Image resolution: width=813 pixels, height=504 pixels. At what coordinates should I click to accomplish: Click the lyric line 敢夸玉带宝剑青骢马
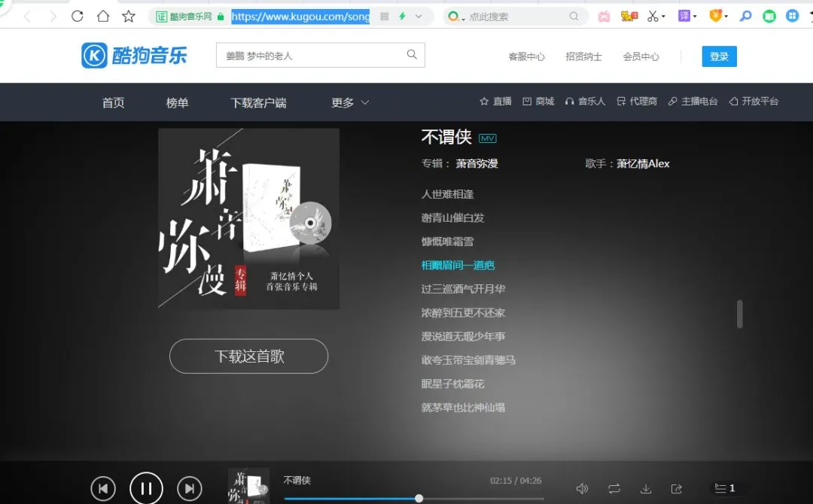tap(468, 360)
